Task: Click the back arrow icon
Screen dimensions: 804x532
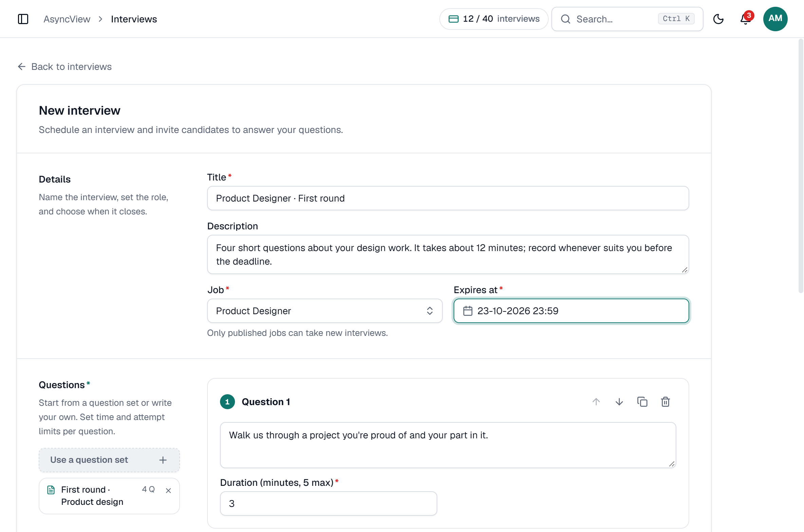Action: coord(22,66)
